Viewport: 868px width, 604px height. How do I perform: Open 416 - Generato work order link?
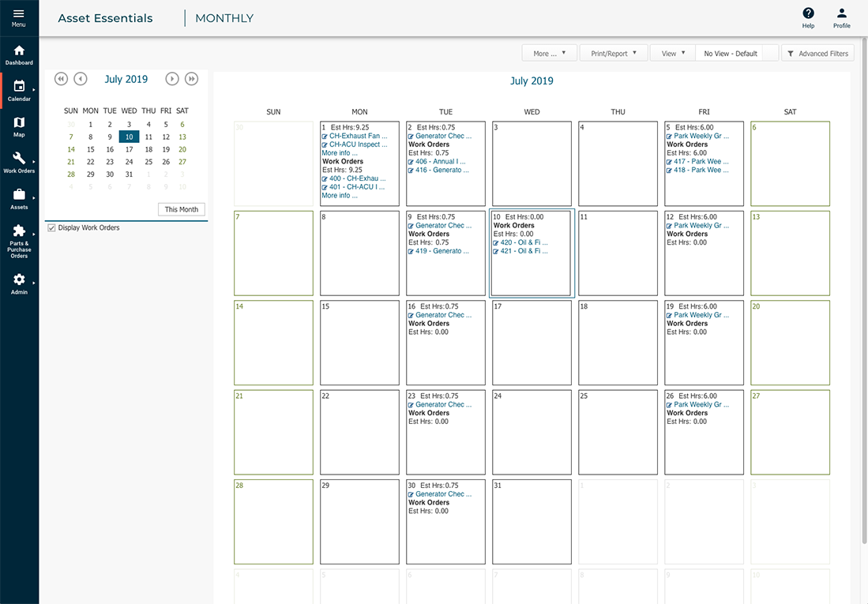(x=442, y=170)
